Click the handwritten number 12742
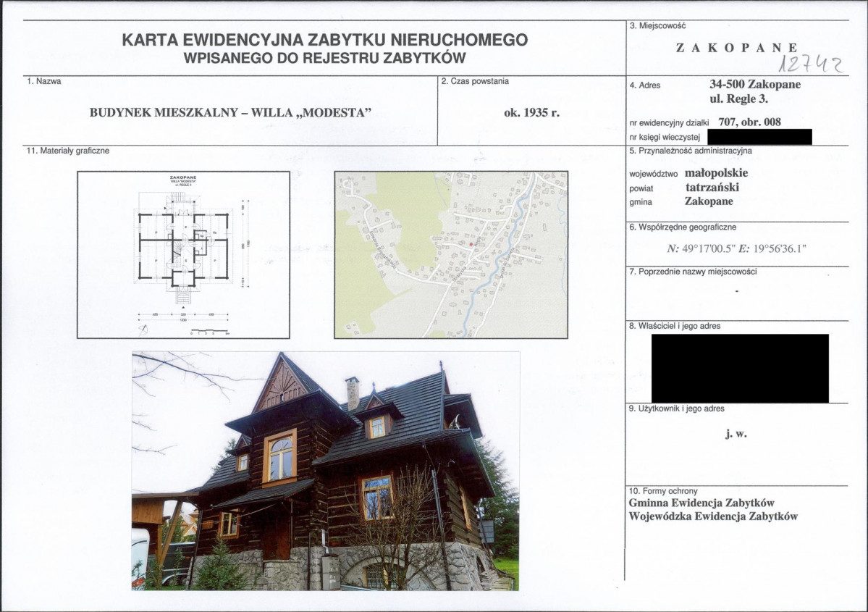This screenshot has height=612, width=868. click(x=809, y=65)
